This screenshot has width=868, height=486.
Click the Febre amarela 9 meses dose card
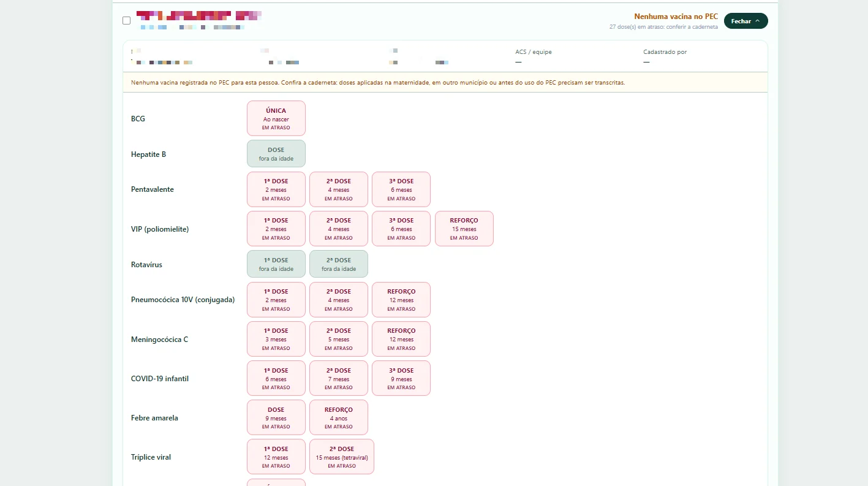[x=276, y=417]
